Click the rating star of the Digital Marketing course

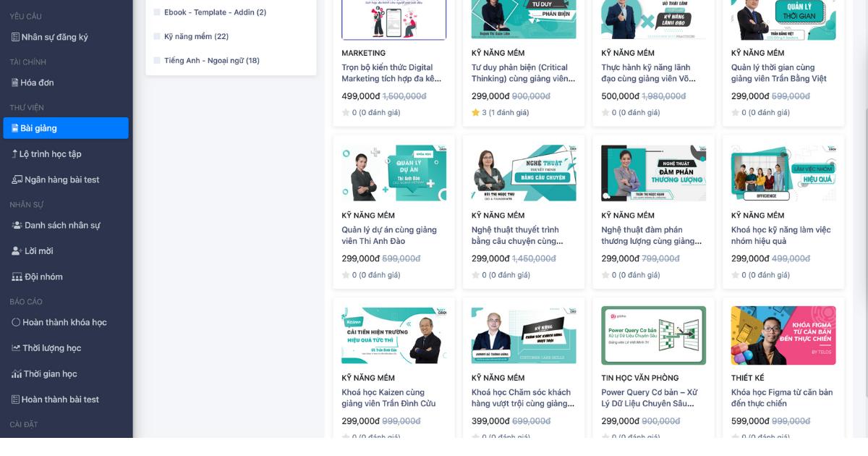346,112
